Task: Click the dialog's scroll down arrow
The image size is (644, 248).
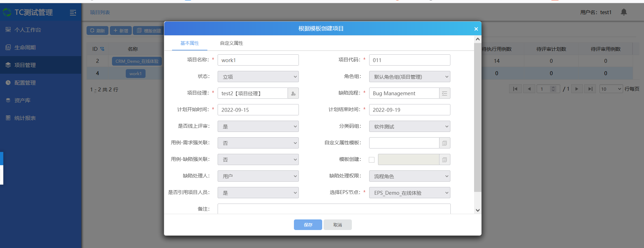Action: 478,210
